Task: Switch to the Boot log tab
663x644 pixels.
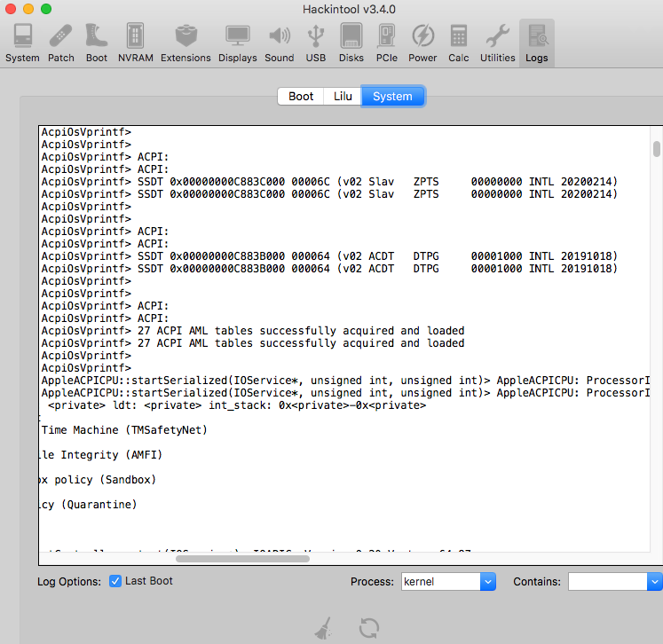Action: [301, 97]
